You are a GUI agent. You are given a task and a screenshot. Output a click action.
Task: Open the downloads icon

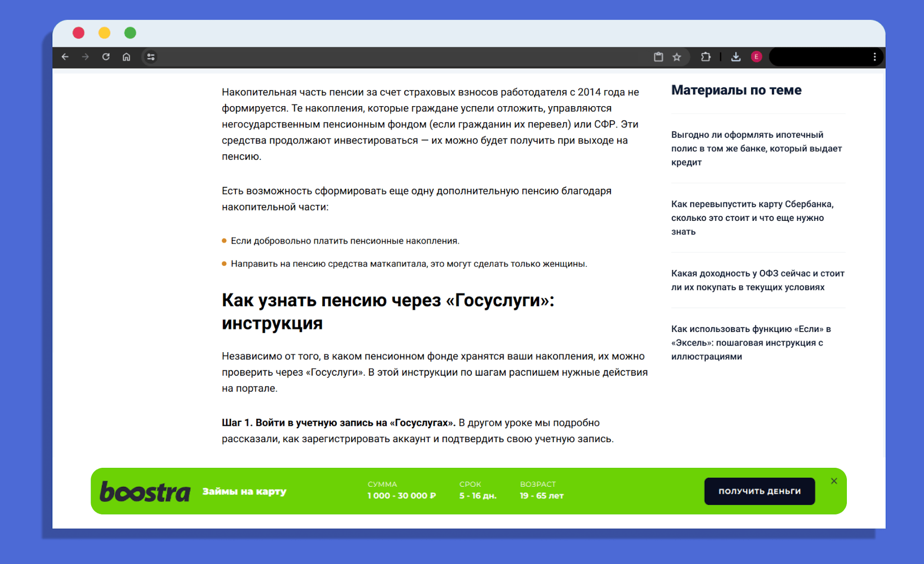click(736, 57)
